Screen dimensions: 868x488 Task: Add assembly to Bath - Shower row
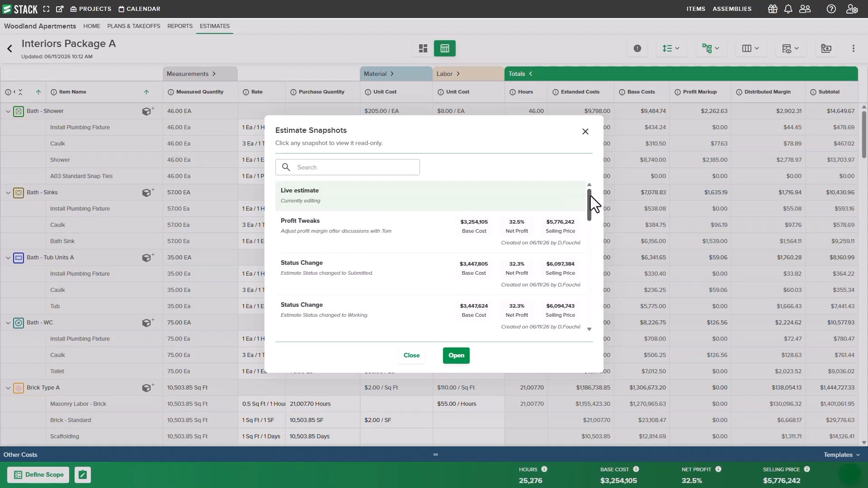(148, 111)
